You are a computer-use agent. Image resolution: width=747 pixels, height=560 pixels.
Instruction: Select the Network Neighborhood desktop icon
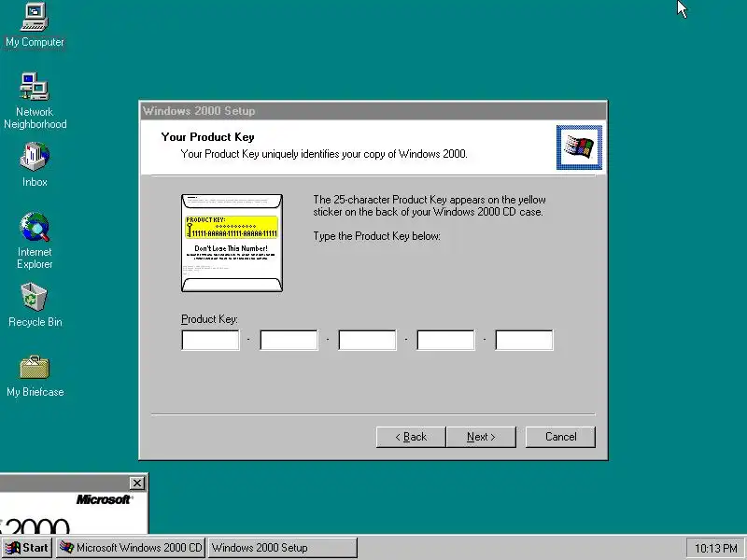[35, 101]
